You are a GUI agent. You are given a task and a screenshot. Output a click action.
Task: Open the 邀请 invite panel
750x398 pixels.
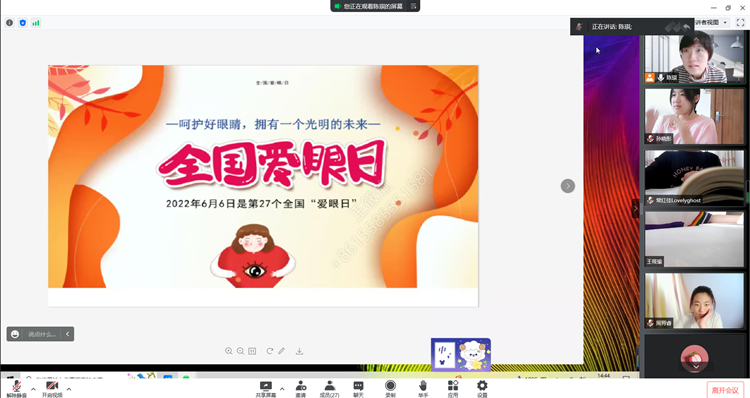300,389
